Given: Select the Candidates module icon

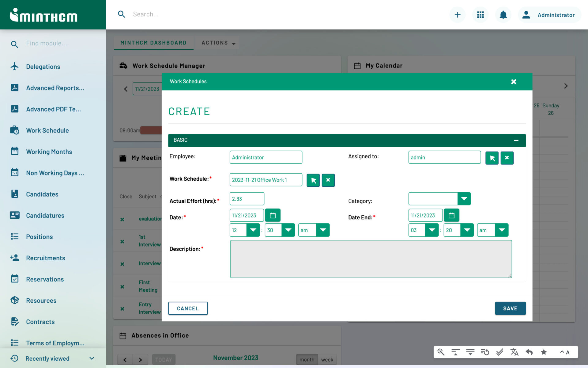Looking at the screenshot, I should 14,194.
